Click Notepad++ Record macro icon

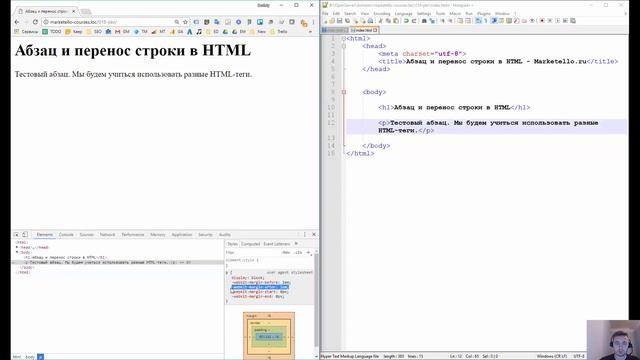[x=542, y=21]
